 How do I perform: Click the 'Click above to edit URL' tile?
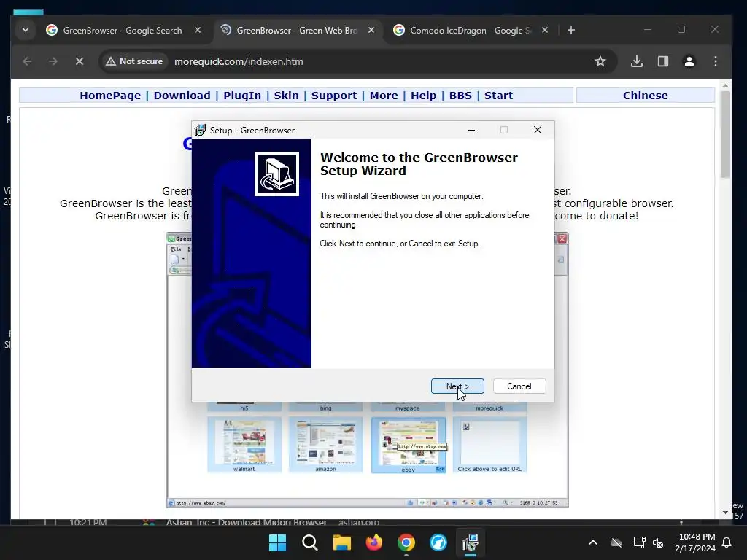click(x=489, y=445)
